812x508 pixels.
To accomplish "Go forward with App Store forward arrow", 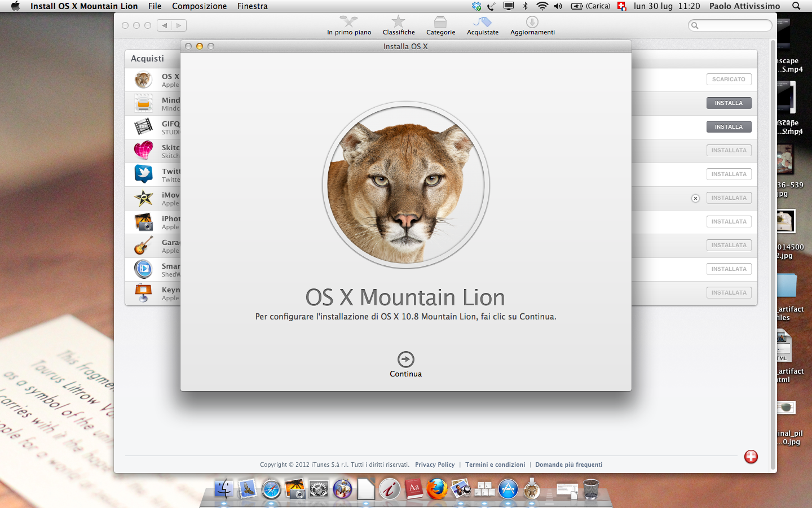I will pos(179,25).
